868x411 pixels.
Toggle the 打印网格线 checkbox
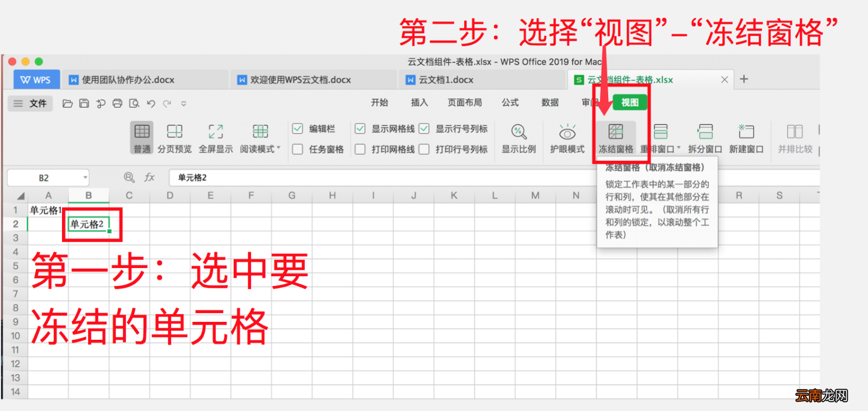click(360, 149)
